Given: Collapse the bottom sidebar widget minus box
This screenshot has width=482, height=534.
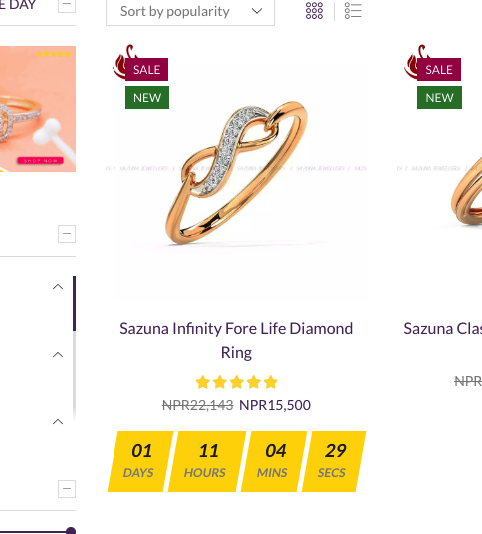Looking at the screenshot, I should tap(67, 489).
